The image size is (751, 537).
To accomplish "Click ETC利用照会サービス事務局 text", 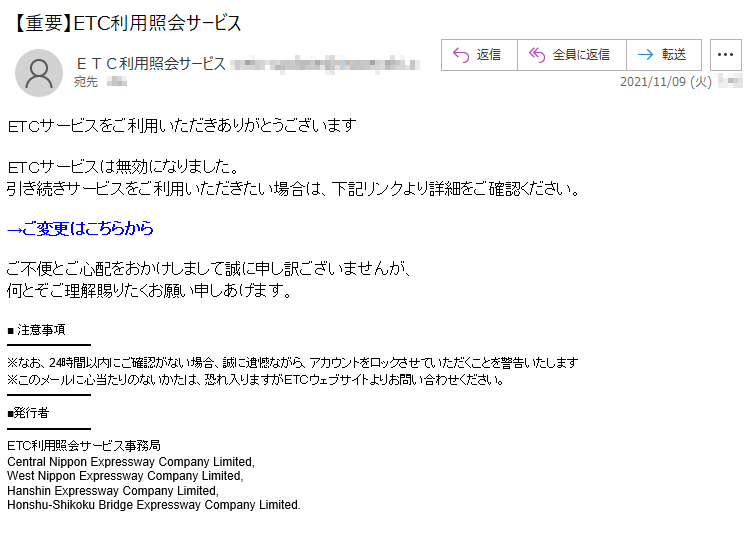I will pos(84,446).
